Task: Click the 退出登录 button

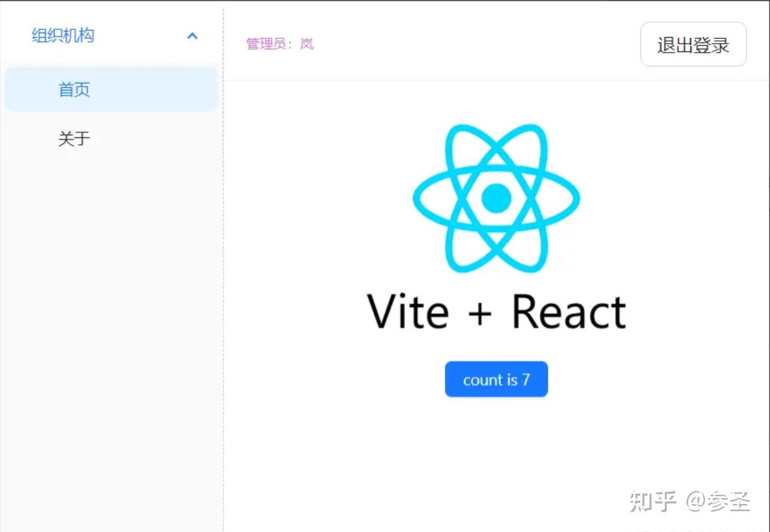Action: click(693, 44)
